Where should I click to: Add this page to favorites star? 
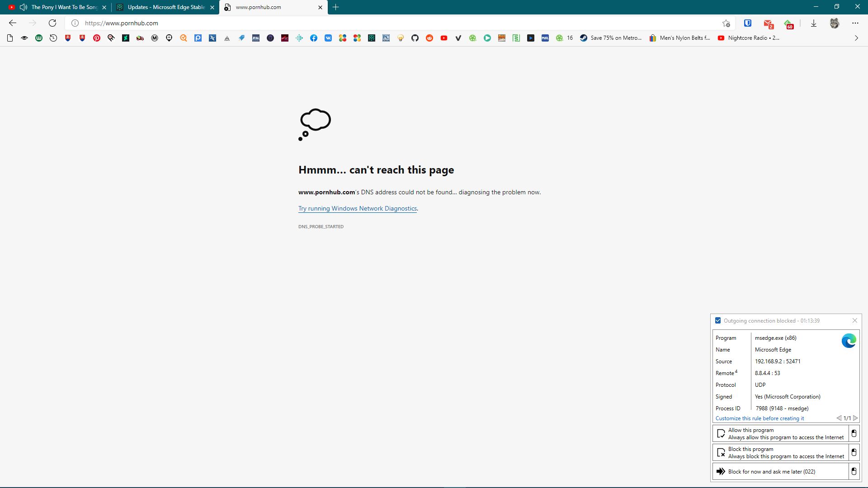point(726,23)
